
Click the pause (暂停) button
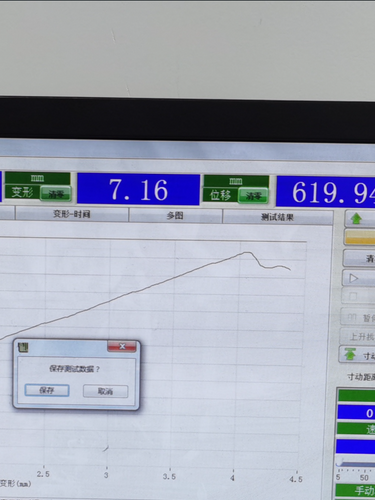[x=358, y=317]
